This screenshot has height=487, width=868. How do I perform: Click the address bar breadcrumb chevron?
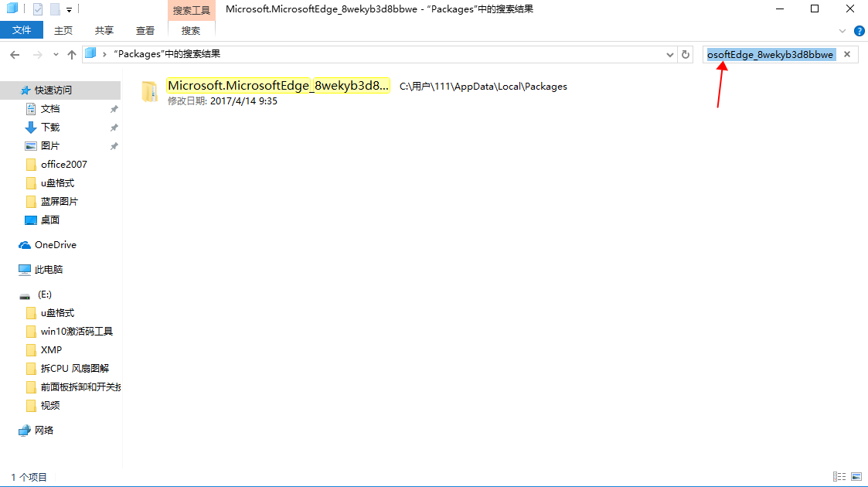point(104,54)
